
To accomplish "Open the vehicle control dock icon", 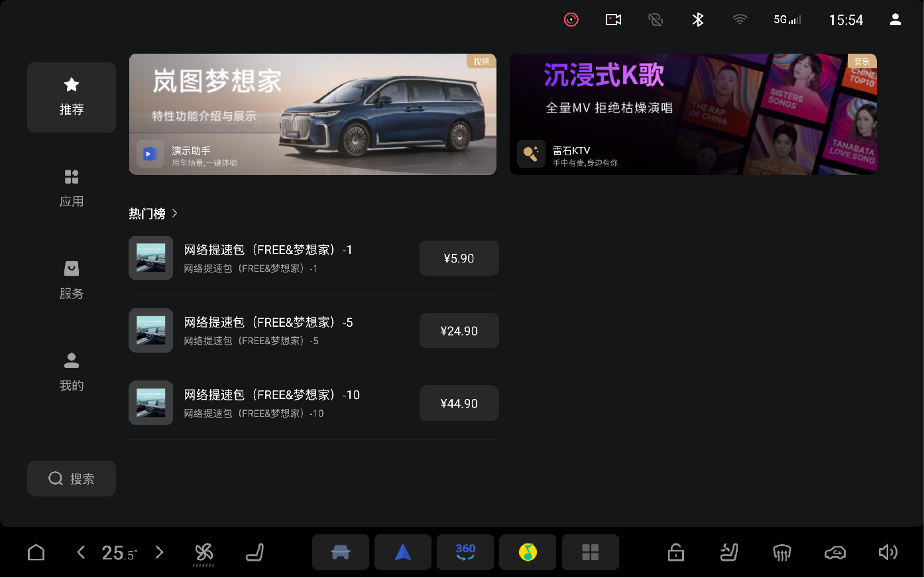I will coord(341,552).
